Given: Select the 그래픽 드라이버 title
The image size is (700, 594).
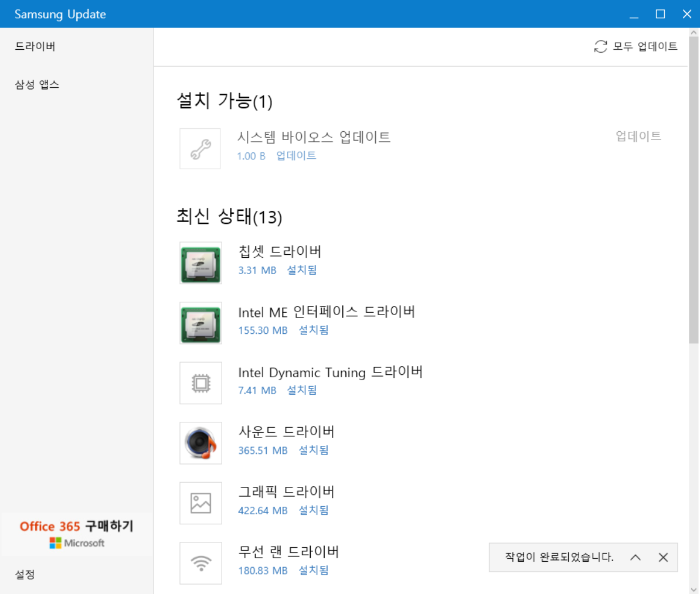Looking at the screenshot, I should (x=286, y=492).
